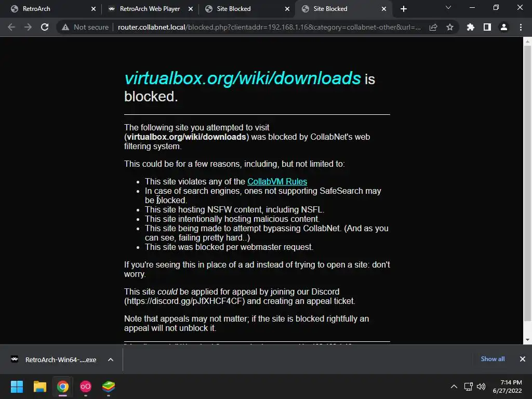Show hidden system tray icons
This screenshot has height=399, width=532.
point(454,387)
